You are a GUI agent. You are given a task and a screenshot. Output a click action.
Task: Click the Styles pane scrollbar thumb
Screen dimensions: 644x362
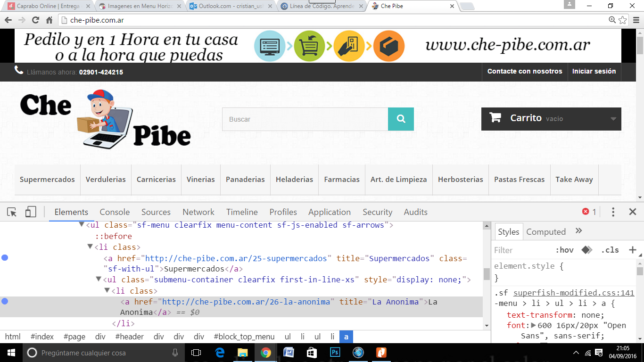click(x=640, y=271)
